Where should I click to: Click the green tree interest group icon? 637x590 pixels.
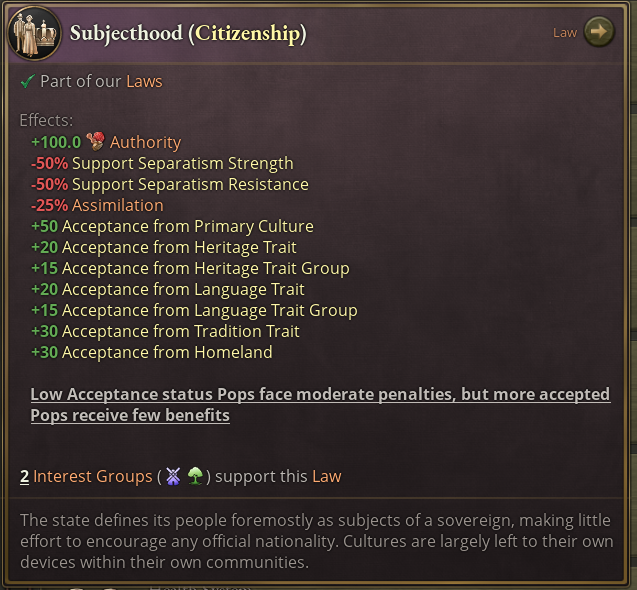tap(195, 477)
